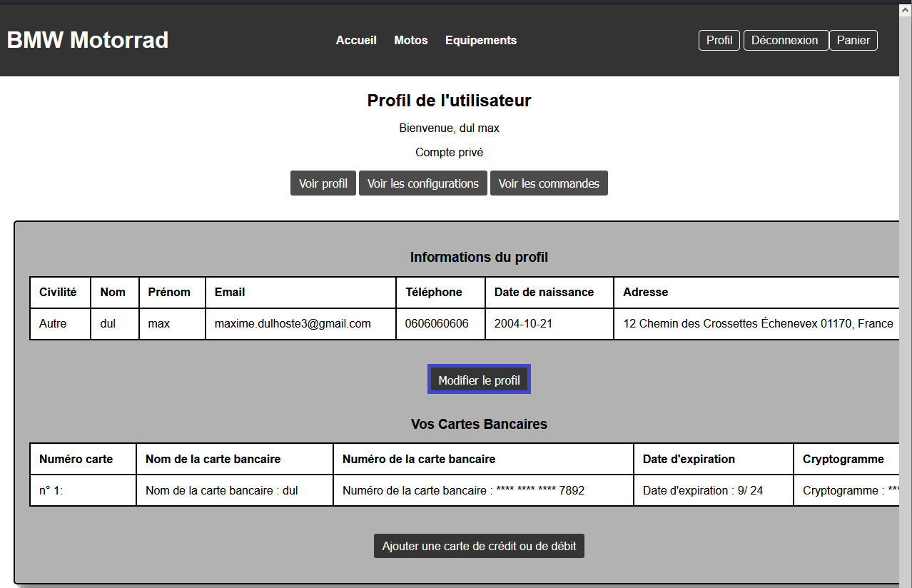
Task: Open the Profil button in header
Action: [719, 40]
